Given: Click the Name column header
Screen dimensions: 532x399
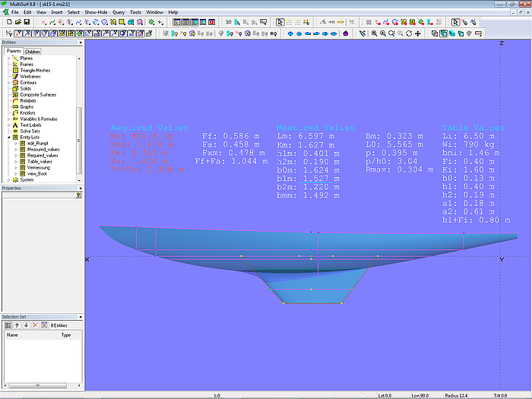Looking at the screenshot, I should tap(13, 334).
